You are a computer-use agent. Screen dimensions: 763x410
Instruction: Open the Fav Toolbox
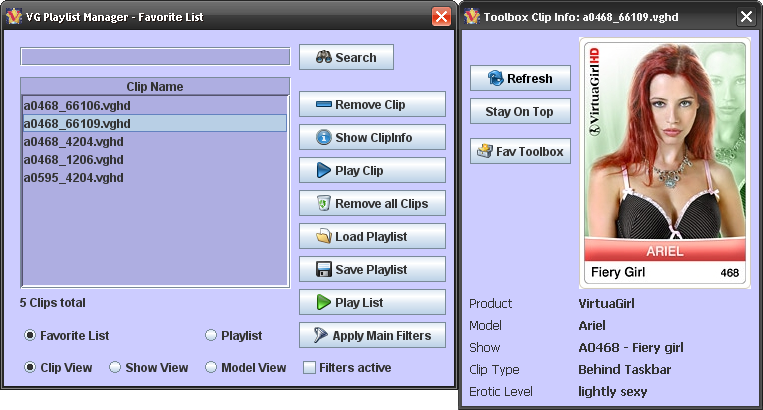click(520, 152)
